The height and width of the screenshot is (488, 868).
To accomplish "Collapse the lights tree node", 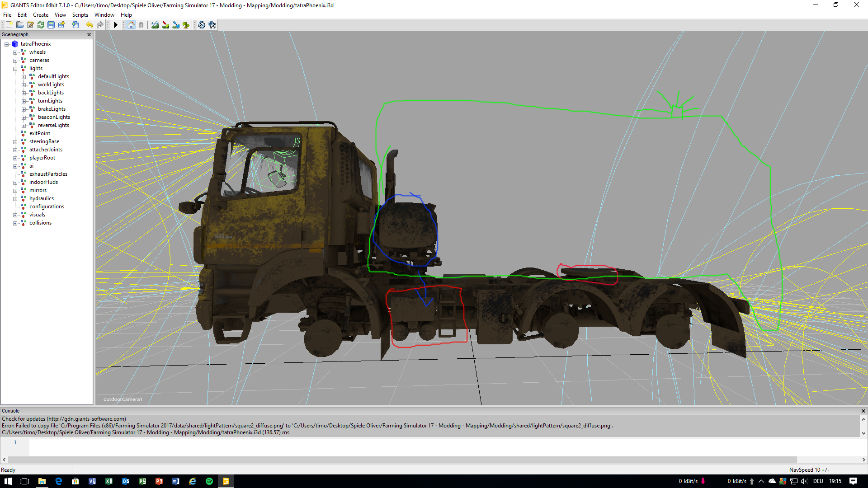I will pyautogui.click(x=15, y=69).
